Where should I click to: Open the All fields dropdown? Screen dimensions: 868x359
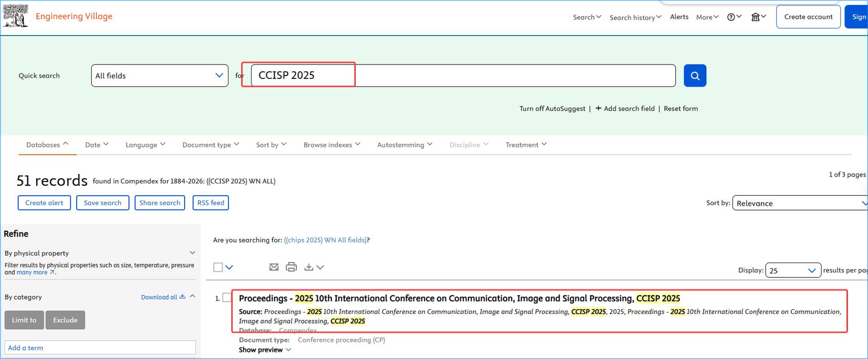[160, 76]
